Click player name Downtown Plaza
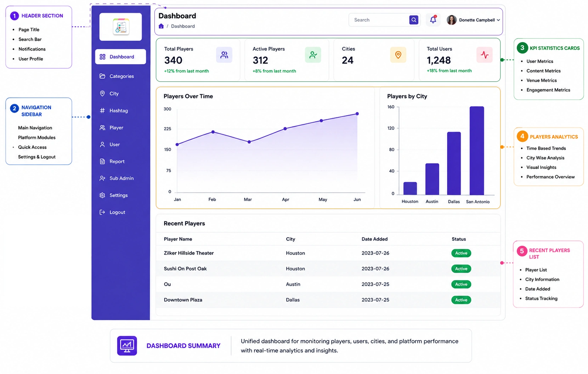The width and height of the screenshot is (588, 374). pyautogui.click(x=183, y=300)
